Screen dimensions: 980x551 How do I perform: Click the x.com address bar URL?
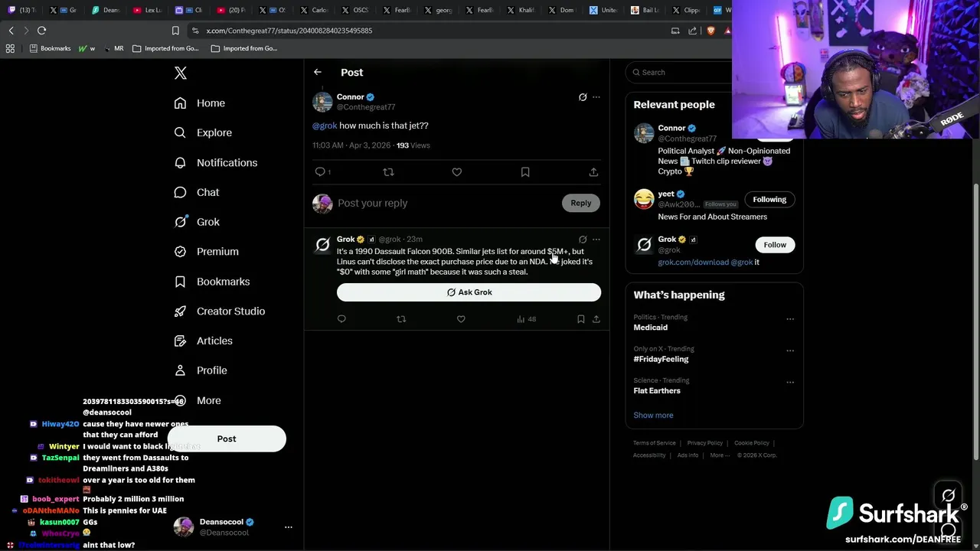[289, 31]
